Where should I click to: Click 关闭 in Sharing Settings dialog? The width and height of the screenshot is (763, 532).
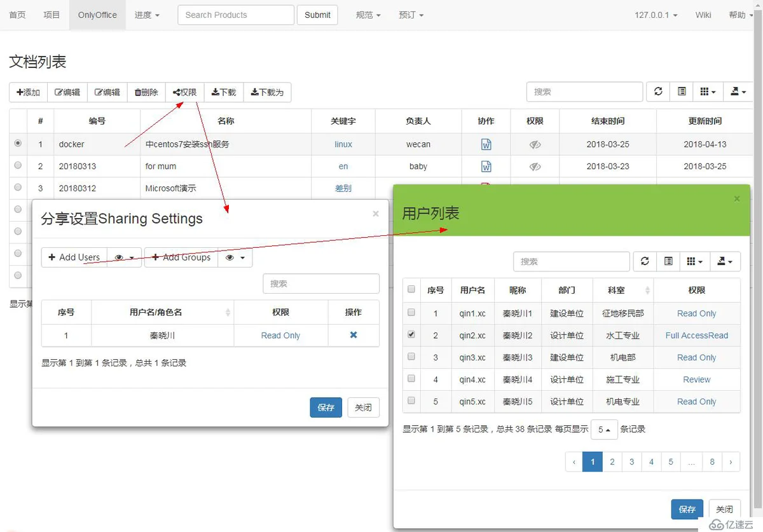click(x=363, y=407)
